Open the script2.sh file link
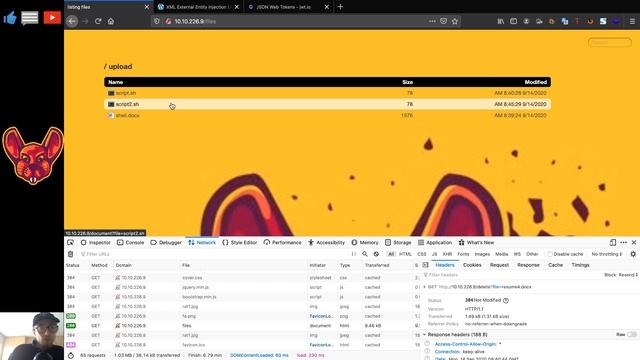The width and height of the screenshot is (640, 360). (127, 104)
